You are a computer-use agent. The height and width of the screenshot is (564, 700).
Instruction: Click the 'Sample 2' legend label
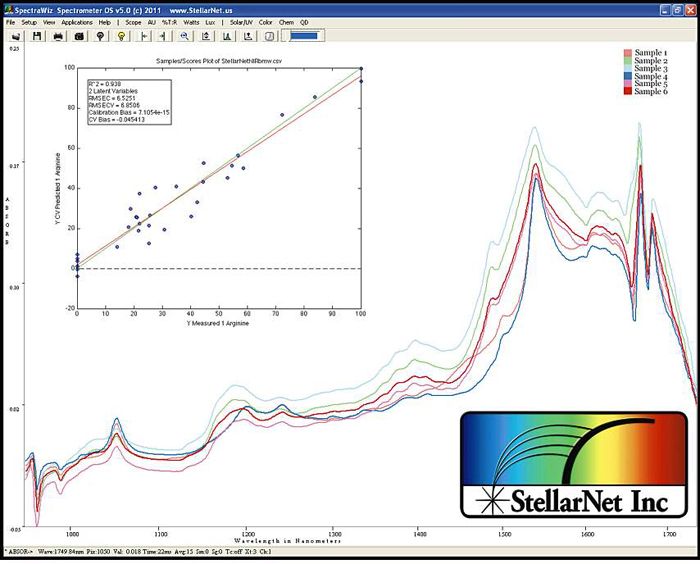click(x=651, y=61)
